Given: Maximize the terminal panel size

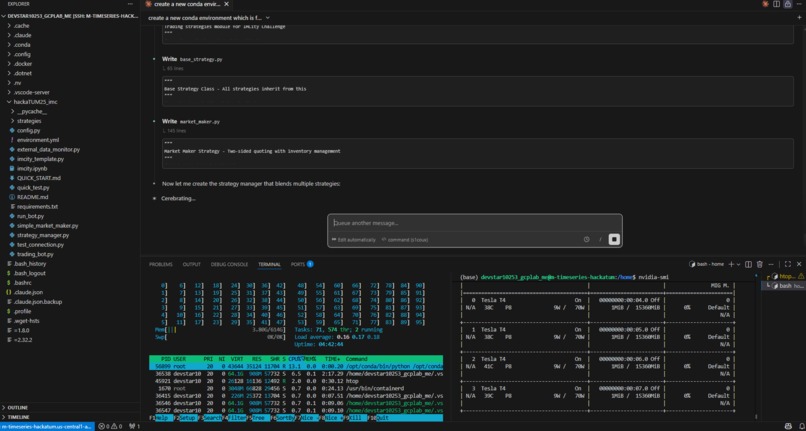Looking at the screenshot, I should 787,264.
